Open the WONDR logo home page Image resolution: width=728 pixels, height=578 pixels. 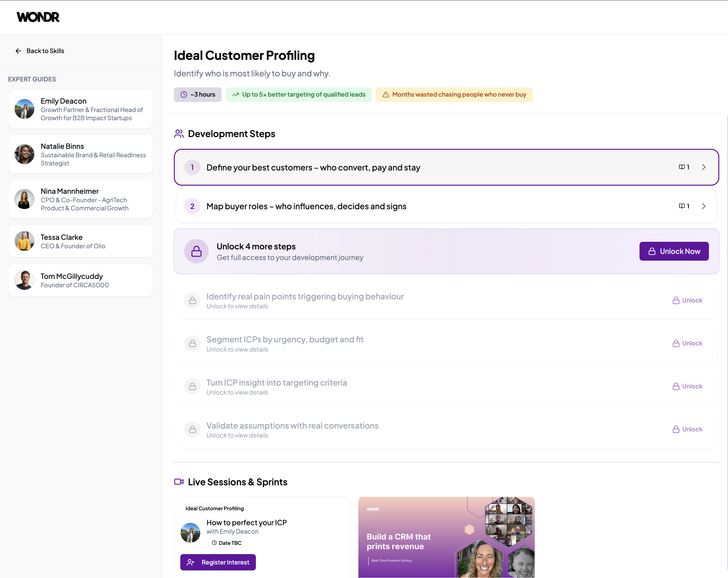point(38,17)
